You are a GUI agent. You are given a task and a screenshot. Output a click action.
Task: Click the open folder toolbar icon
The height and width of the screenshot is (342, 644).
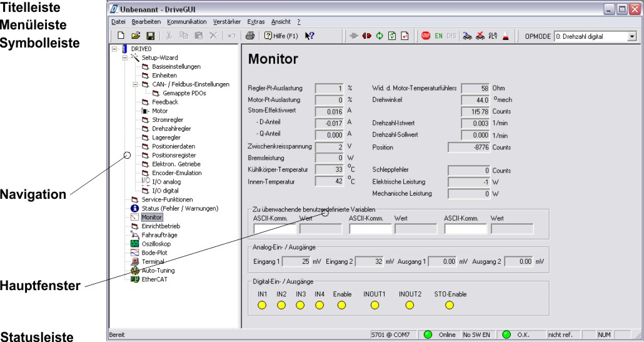pyautogui.click(x=136, y=36)
